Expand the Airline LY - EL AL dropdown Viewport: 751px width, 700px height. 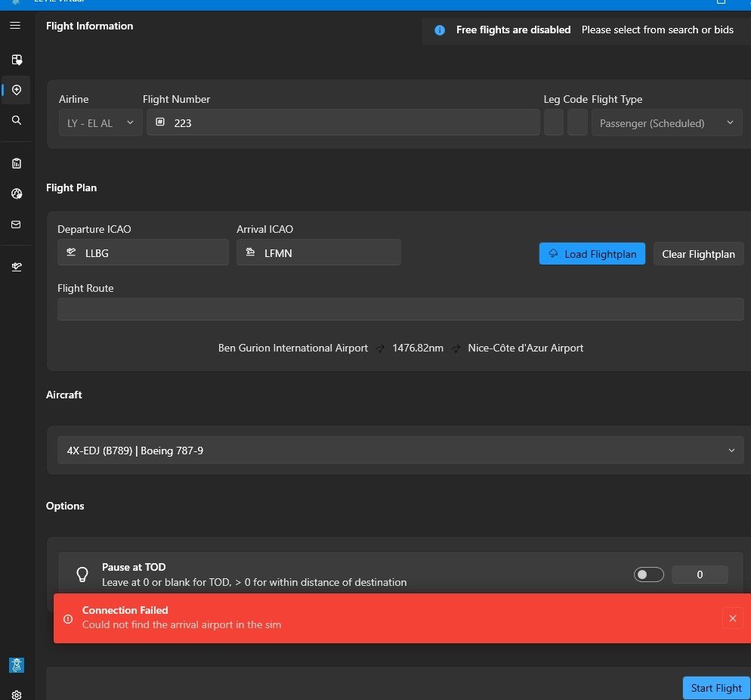pos(100,122)
